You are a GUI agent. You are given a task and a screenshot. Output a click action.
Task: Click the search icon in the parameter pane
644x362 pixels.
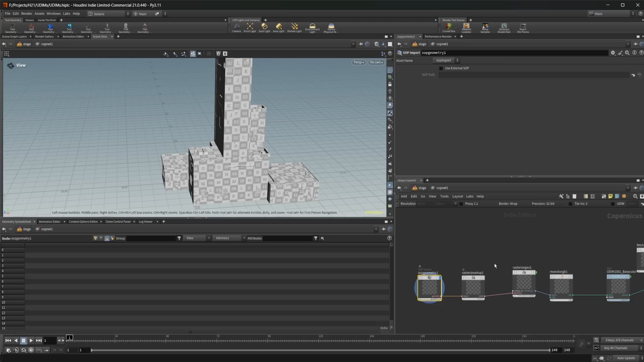pyautogui.click(x=627, y=53)
